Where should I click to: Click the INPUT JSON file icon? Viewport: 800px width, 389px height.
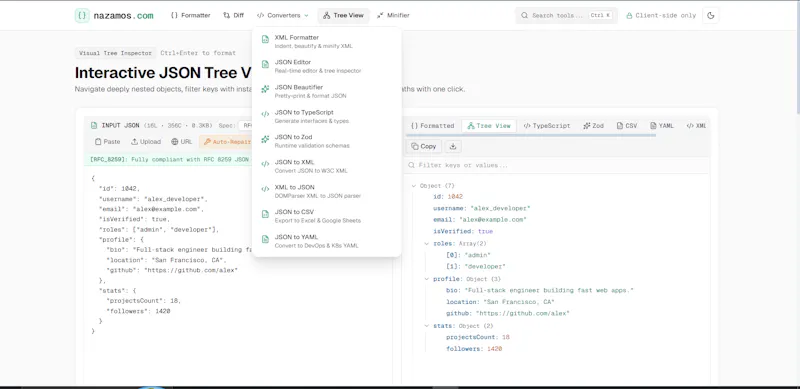click(94, 126)
